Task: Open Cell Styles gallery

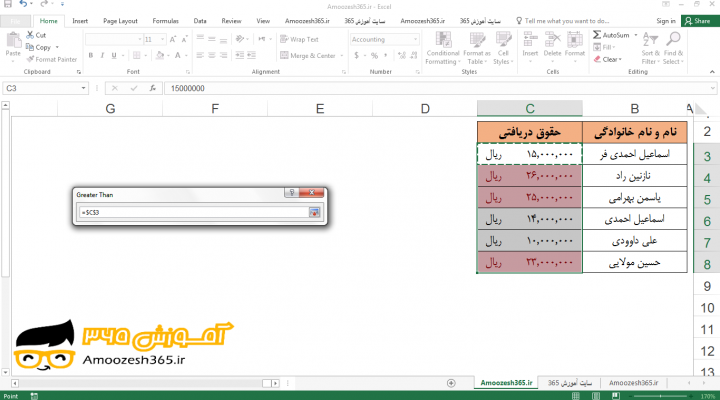Action: click(503, 48)
